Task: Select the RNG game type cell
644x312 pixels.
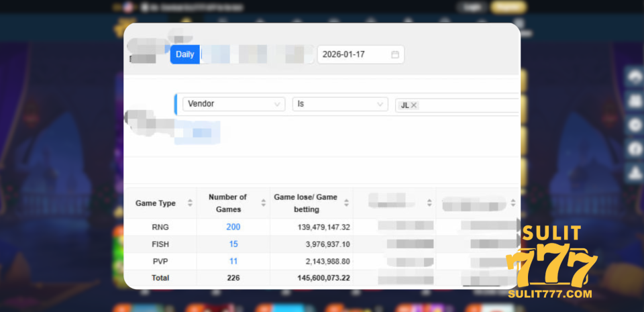Action: point(160,227)
